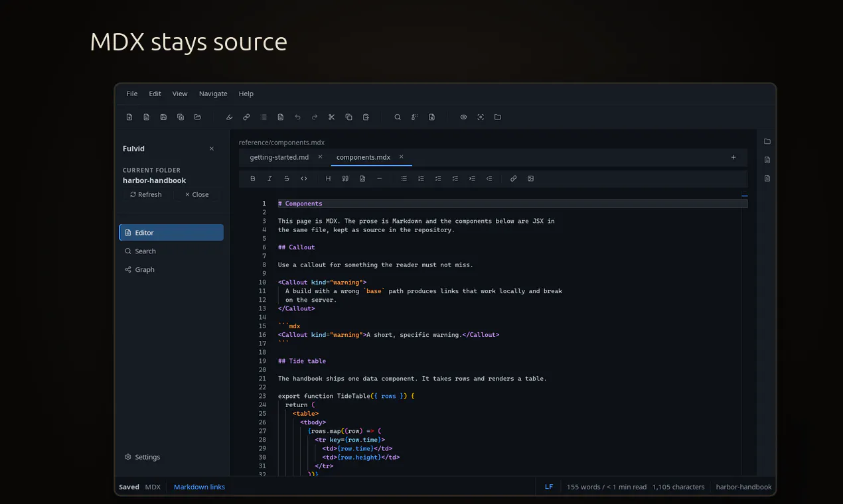843x504 pixels.
Task: Close the Fulvid sidebar panel
Action: (x=212, y=149)
